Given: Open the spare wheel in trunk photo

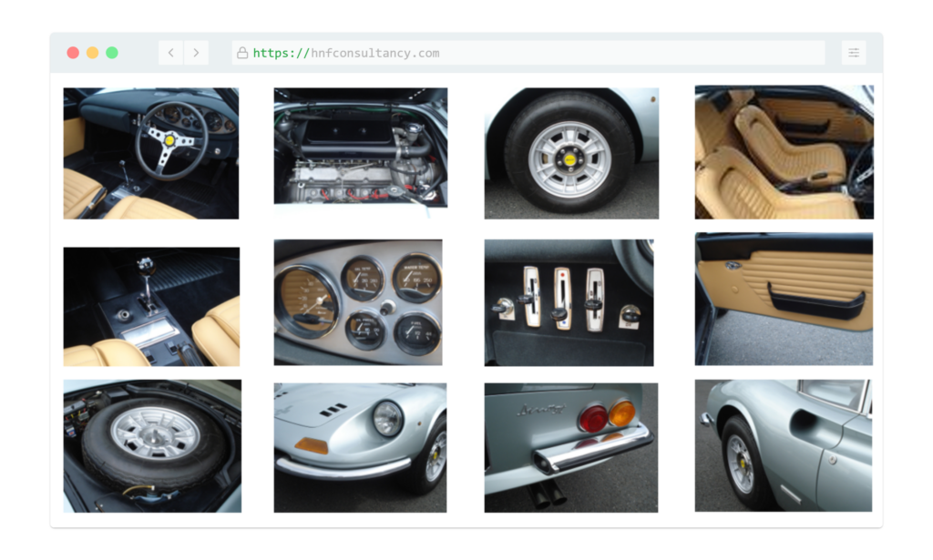Looking at the screenshot, I should point(152,446).
